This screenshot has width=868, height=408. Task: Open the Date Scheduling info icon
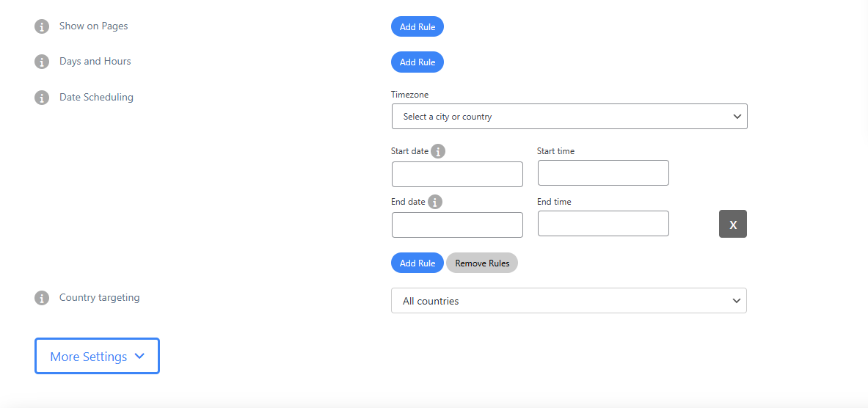click(x=41, y=98)
